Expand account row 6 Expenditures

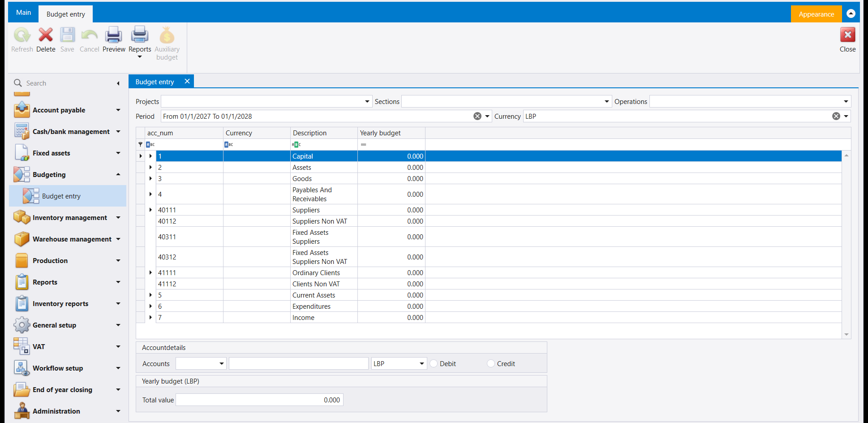150,306
